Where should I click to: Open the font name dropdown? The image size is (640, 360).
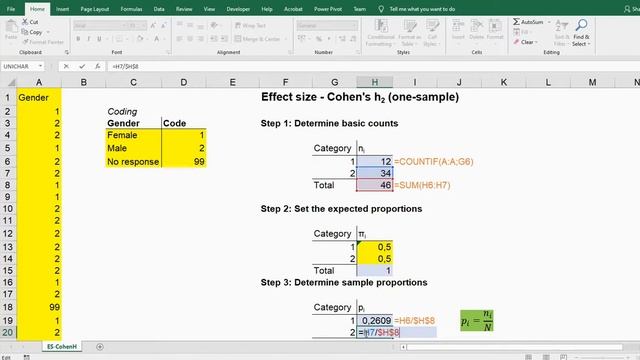pos(124,25)
